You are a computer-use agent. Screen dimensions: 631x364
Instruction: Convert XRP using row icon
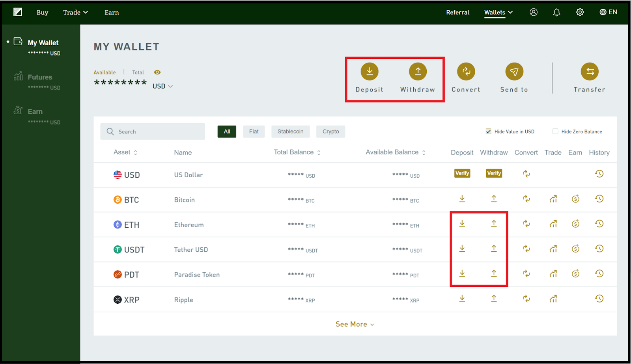point(526,299)
